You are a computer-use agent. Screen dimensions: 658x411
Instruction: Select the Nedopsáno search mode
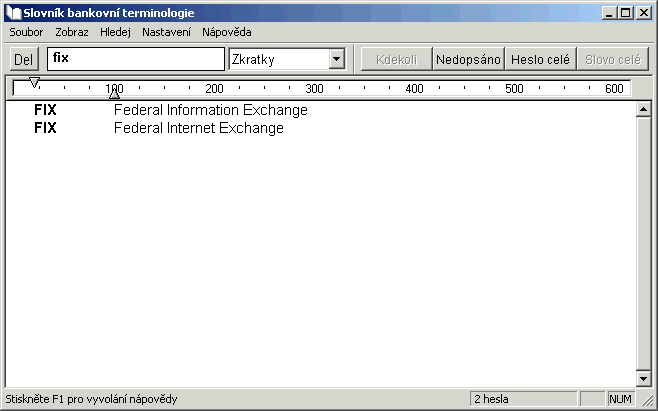coord(468,59)
